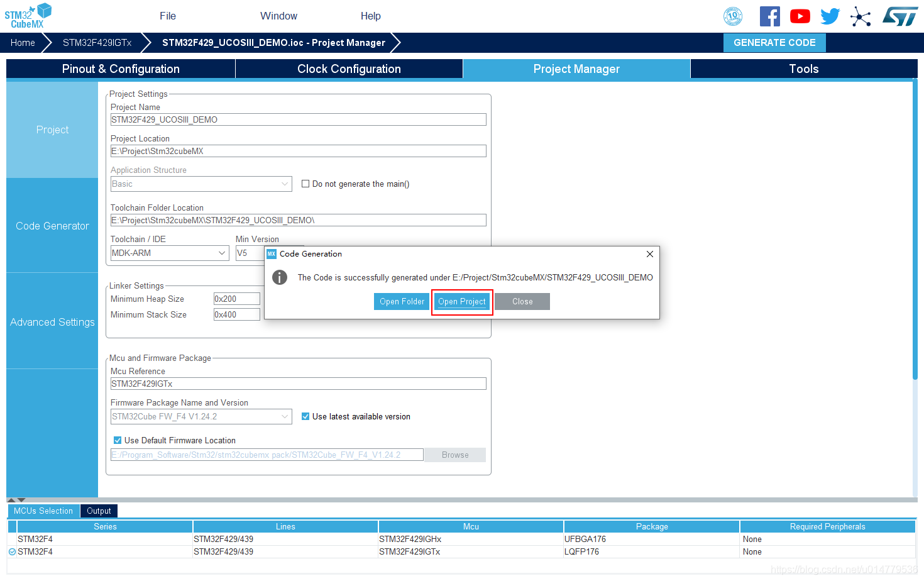Open the Toolchain / IDE MDK-ARM dropdown
This screenshot has width=924, height=581.
(170, 253)
